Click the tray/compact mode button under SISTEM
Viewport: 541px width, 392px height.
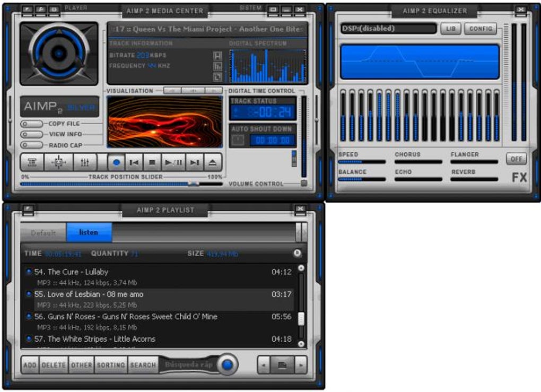tap(273, 10)
